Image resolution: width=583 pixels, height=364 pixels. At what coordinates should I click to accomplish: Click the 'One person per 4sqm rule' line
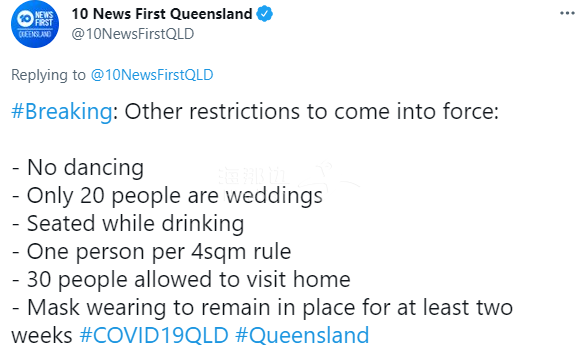coord(152,252)
